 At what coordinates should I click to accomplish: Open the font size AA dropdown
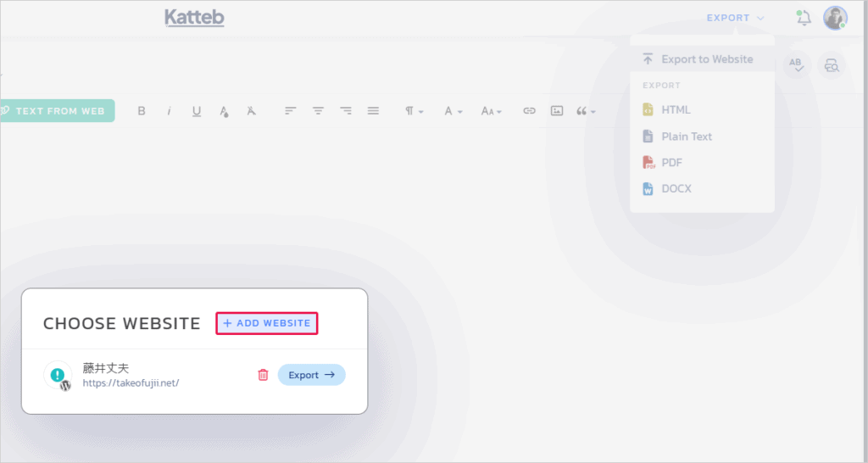(491, 111)
